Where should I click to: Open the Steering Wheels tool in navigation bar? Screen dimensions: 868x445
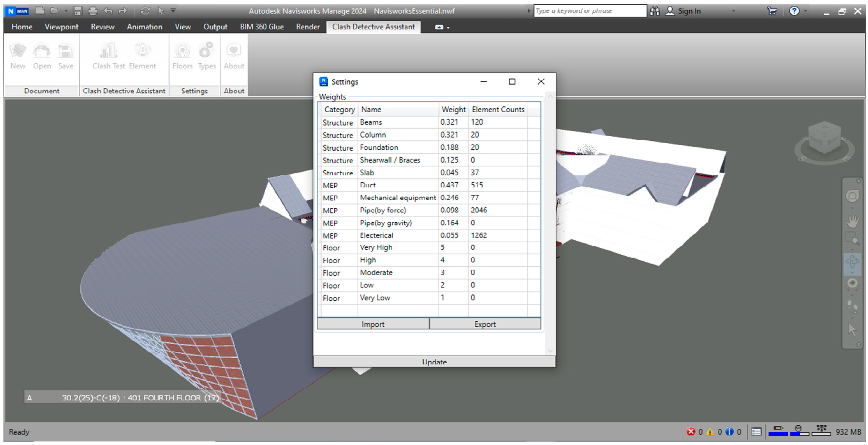pos(853,196)
